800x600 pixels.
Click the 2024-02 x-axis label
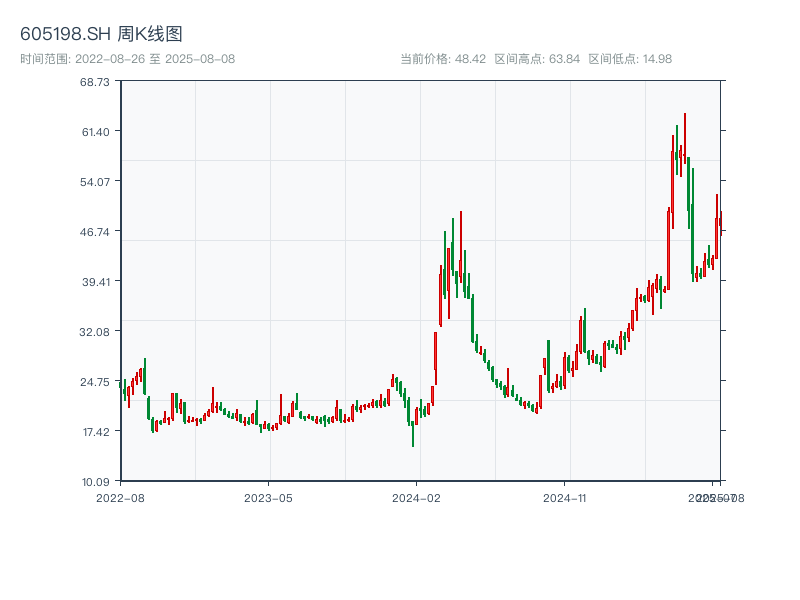(x=416, y=498)
